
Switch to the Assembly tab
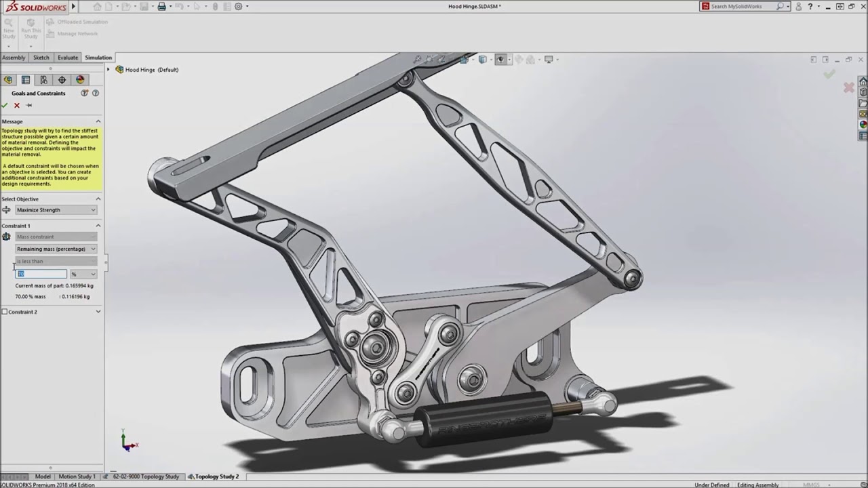tap(14, 58)
